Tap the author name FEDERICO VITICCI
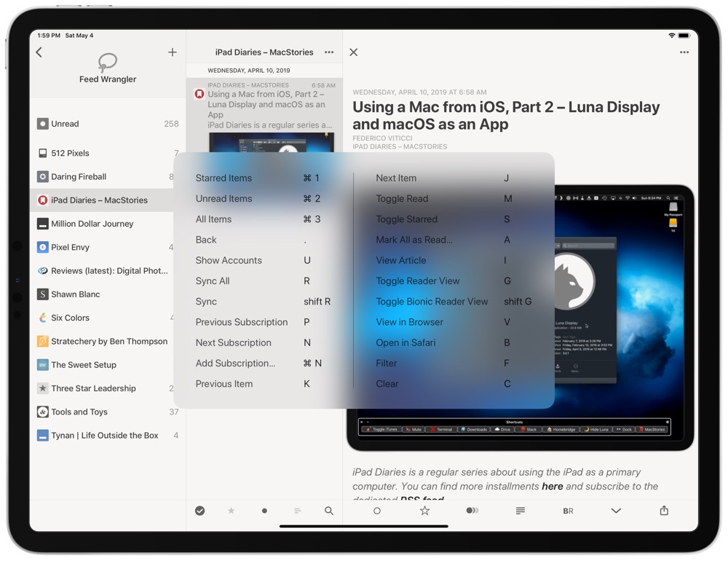The width and height of the screenshot is (728, 561). pyautogui.click(x=382, y=138)
